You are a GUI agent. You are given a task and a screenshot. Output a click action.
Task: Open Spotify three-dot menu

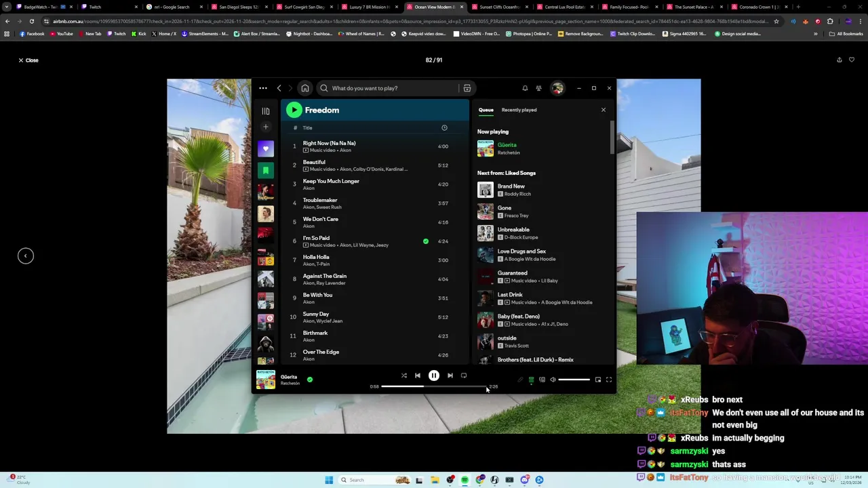pos(263,88)
